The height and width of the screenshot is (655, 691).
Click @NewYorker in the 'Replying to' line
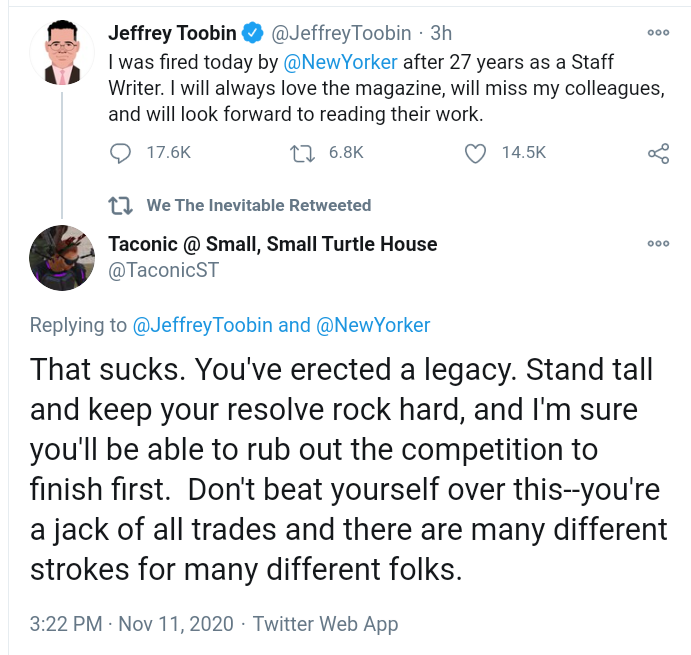click(373, 325)
